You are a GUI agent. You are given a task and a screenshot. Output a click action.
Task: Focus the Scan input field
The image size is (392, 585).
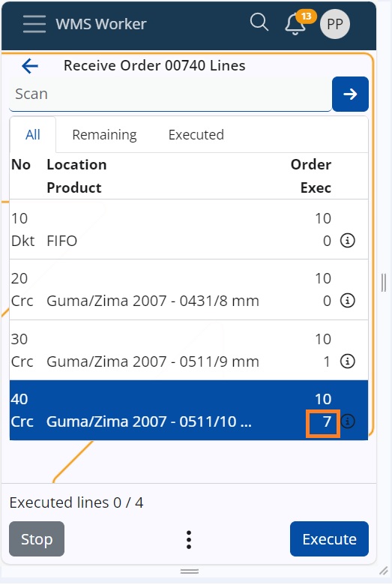[170, 94]
